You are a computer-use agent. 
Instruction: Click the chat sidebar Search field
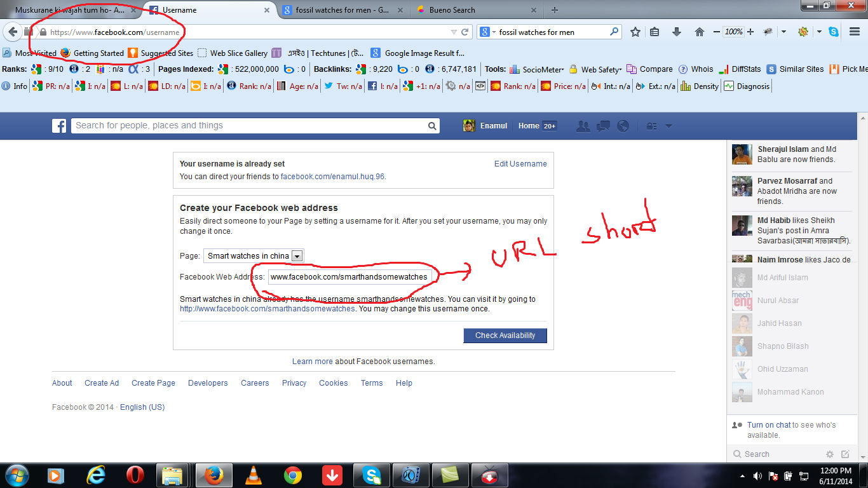point(776,454)
